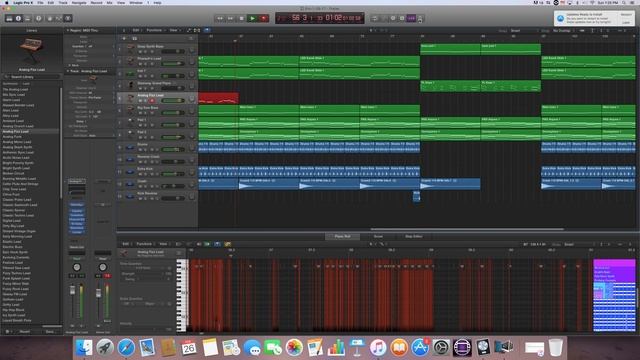The width and height of the screenshot is (640, 360).
Task: Click Revert in the Library footer
Action: [x=25, y=331]
